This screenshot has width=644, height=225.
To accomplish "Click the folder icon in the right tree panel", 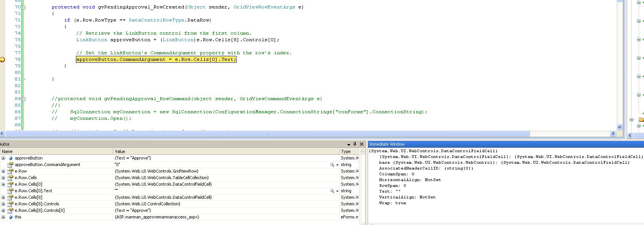I will point(641,119).
